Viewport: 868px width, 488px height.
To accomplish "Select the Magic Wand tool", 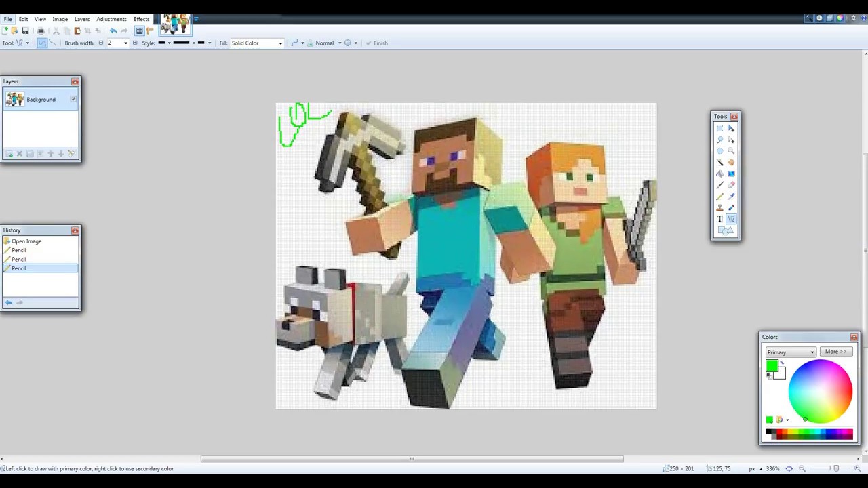I will tap(719, 162).
